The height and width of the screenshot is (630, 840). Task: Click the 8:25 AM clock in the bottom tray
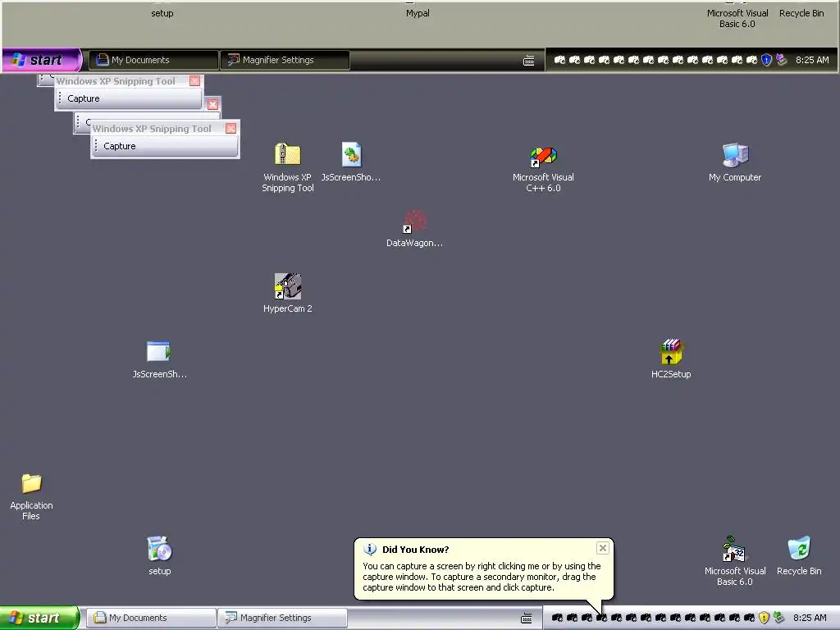tap(810, 618)
